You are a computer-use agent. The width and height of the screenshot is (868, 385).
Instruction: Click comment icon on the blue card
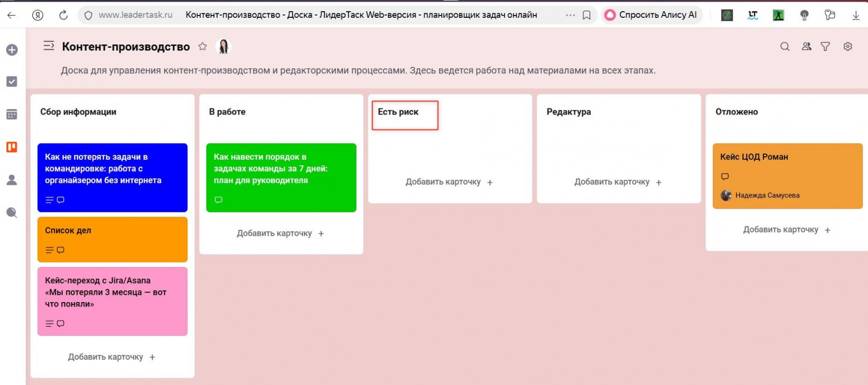click(x=61, y=200)
